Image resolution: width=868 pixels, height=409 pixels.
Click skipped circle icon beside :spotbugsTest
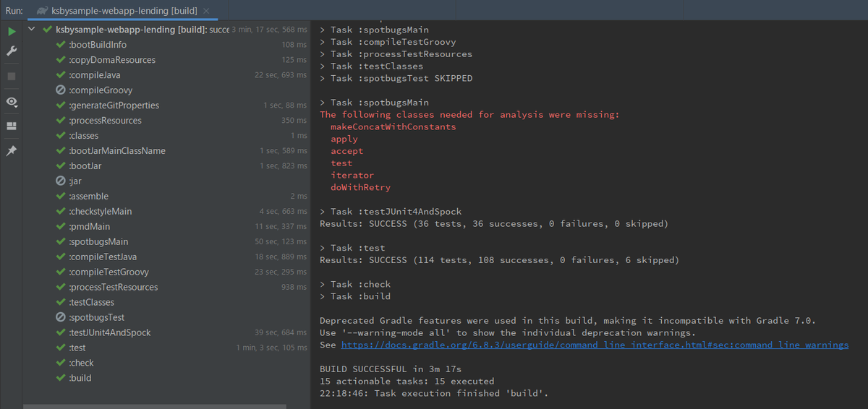[x=61, y=318]
